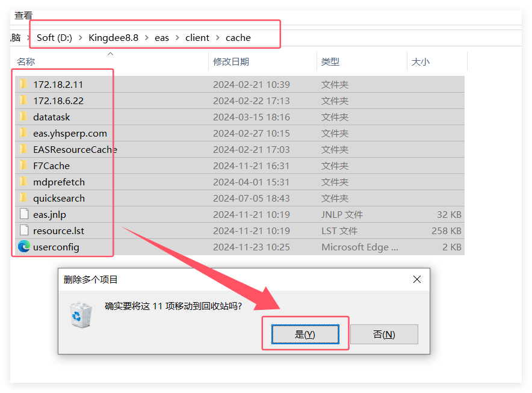Click the 258 KB size cell
532x393 pixels.
click(x=446, y=231)
